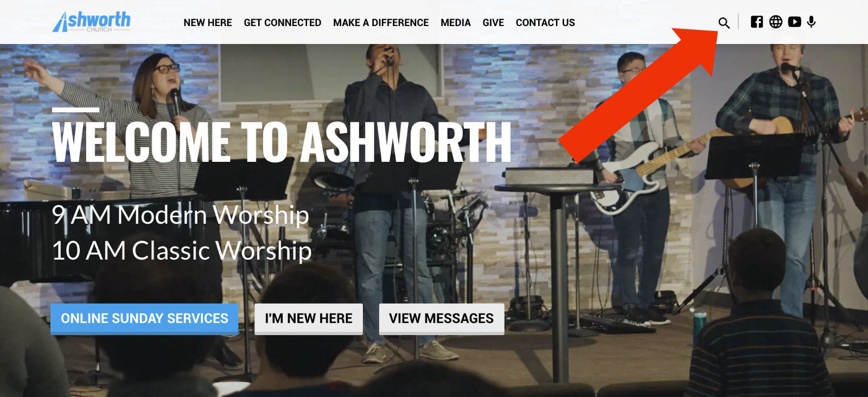Image resolution: width=868 pixels, height=397 pixels.
Task: Open VIEW MESSAGES button
Action: [x=442, y=319]
